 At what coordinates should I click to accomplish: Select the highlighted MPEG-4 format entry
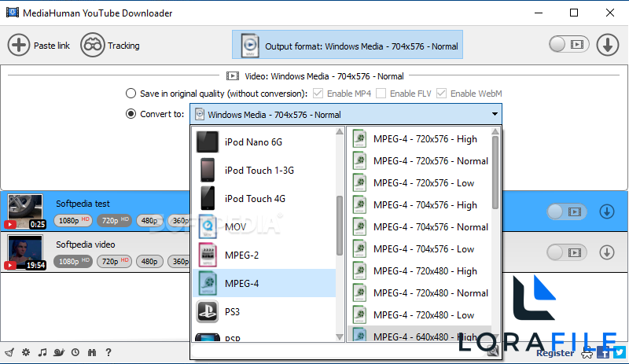pyautogui.click(x=264, y=283)
